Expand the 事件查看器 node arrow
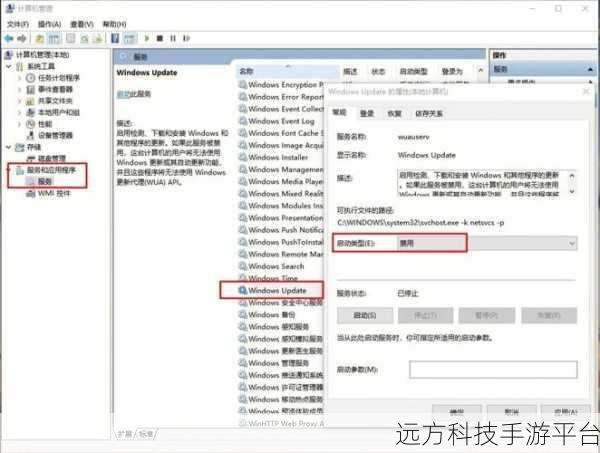600x453 pixels. (19, 90)
